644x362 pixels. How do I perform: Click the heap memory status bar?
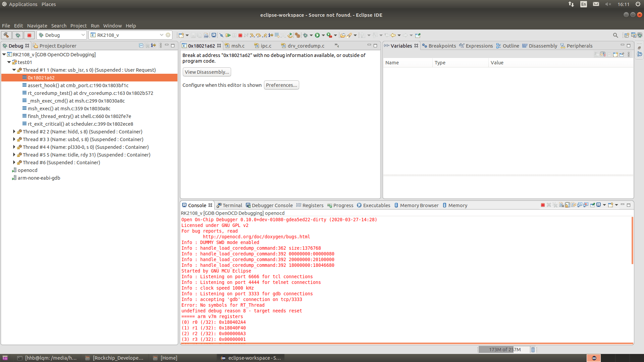504,350
